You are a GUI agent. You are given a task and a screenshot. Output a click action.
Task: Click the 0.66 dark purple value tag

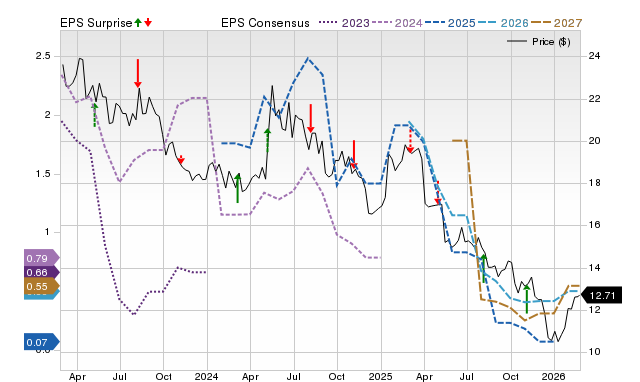pos(41,272)
